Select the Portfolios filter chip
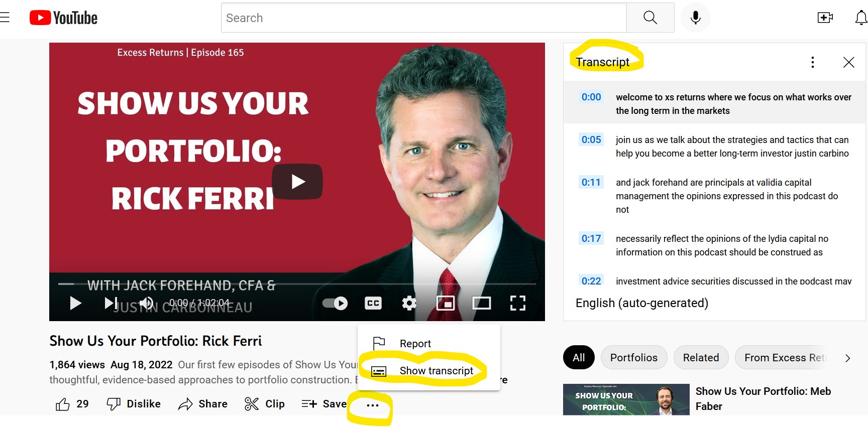868x427 pixels. [x=634, y=358]
